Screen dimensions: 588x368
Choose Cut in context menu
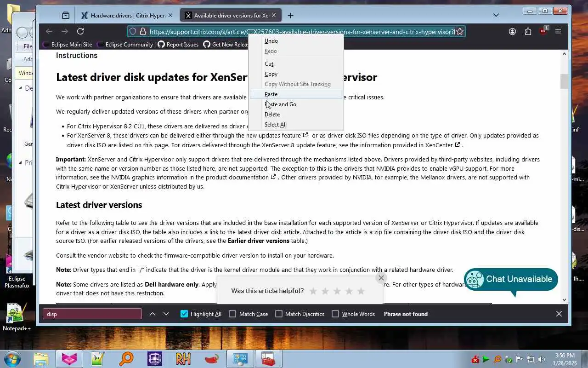pos(296,64)
